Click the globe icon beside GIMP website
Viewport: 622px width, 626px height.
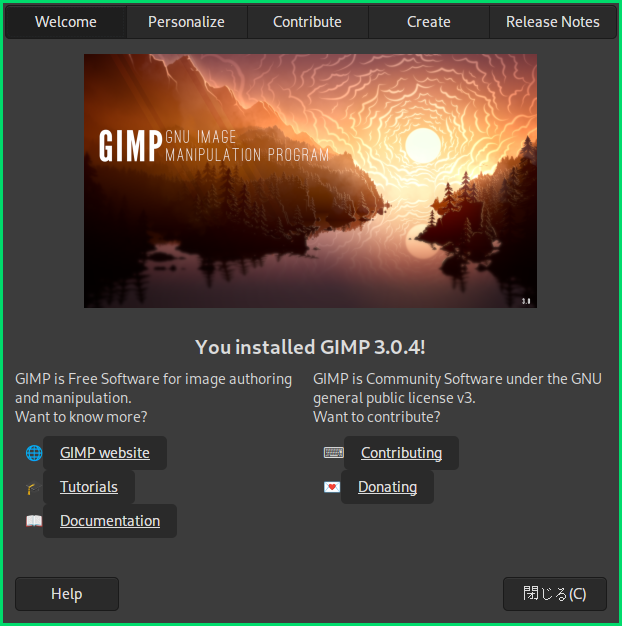click(x=34, y=453)
